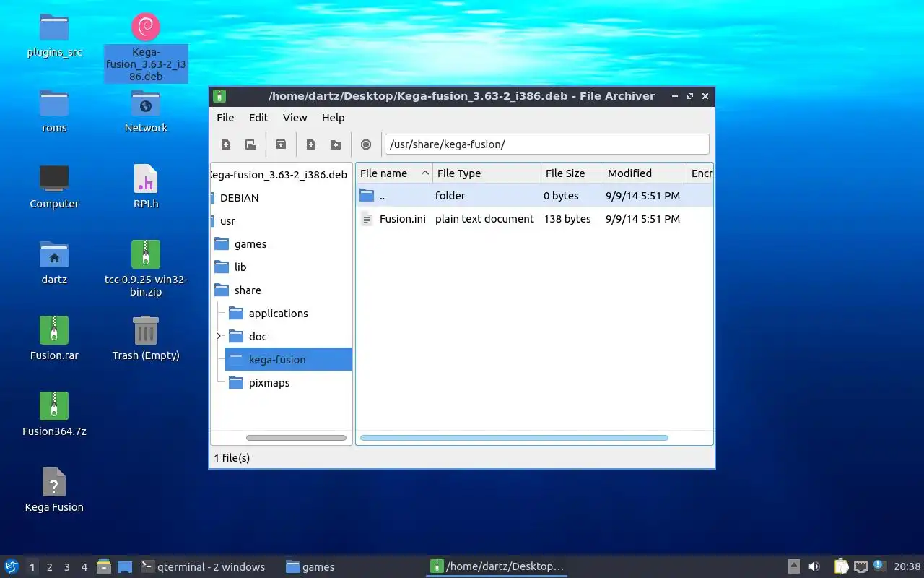
Task: Expand the doc folder in tree
Action: coord(218,336)
